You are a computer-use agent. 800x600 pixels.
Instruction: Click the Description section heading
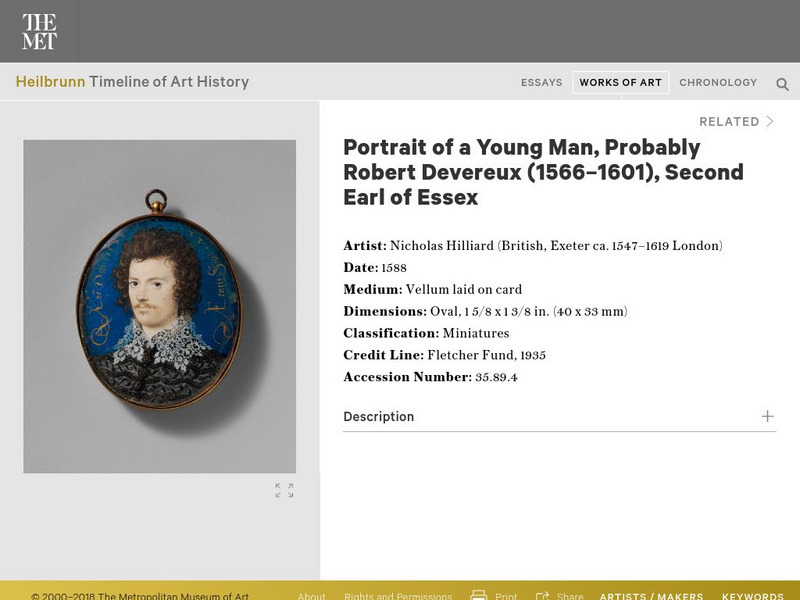pos(378,417)
